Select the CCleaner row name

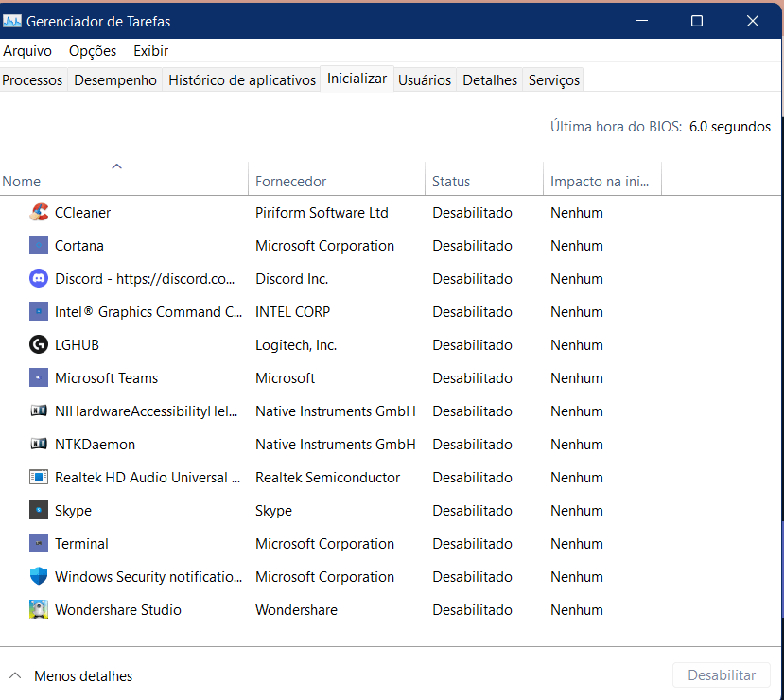82,213
